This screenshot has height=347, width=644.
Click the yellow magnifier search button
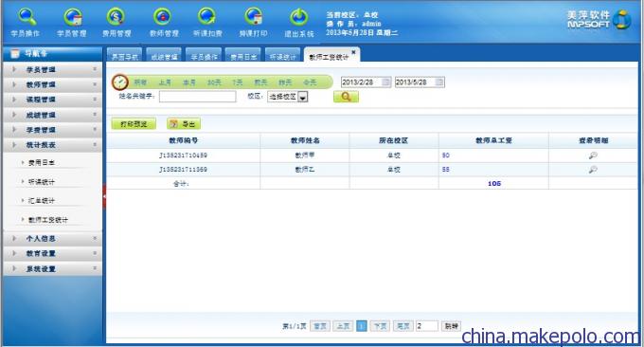pos(346,97)
